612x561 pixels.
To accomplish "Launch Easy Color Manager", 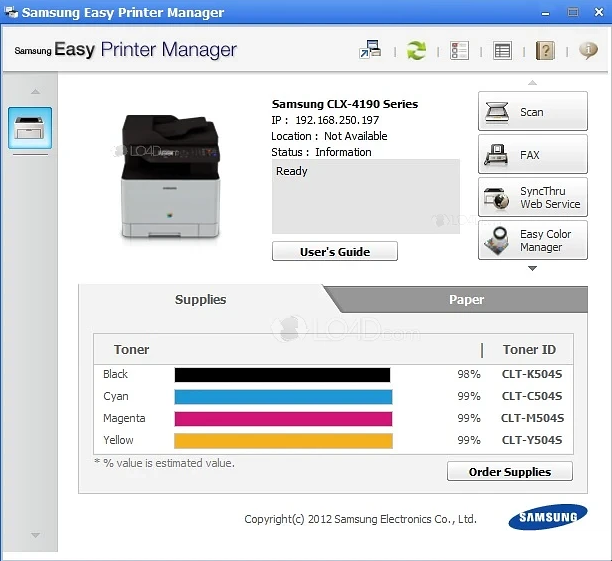I will [x=532, y=240].
